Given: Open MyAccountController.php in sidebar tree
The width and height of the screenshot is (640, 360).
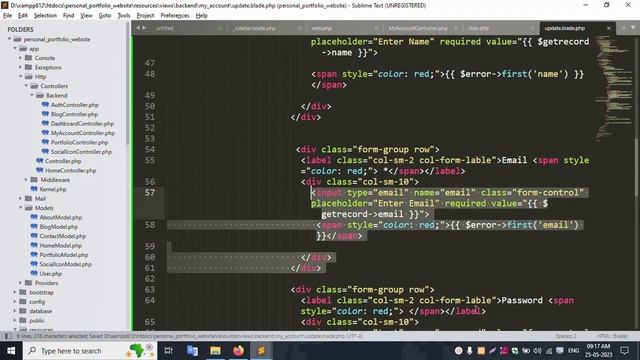Looking at the screenshot, I should click(82, 133).
